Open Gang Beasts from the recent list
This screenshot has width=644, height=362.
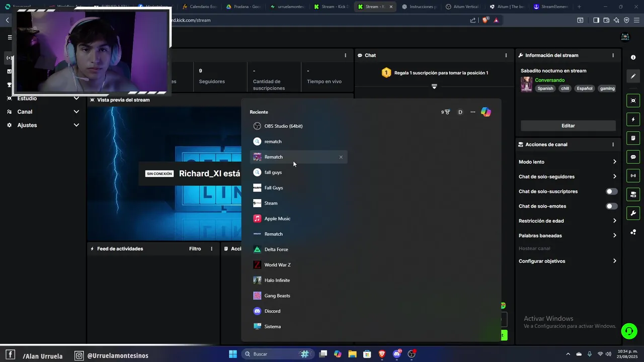coord(298,296)
